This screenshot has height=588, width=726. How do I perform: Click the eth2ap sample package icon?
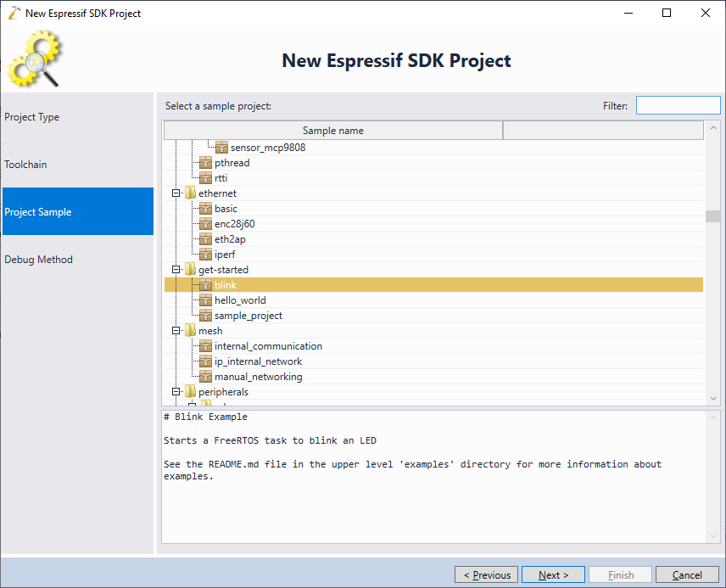pos(205,239)
